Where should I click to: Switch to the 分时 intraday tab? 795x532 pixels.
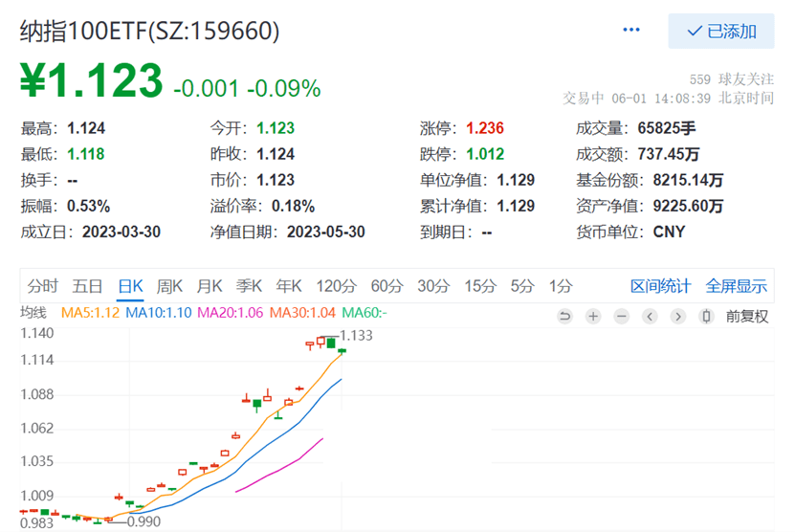(43, 285)
